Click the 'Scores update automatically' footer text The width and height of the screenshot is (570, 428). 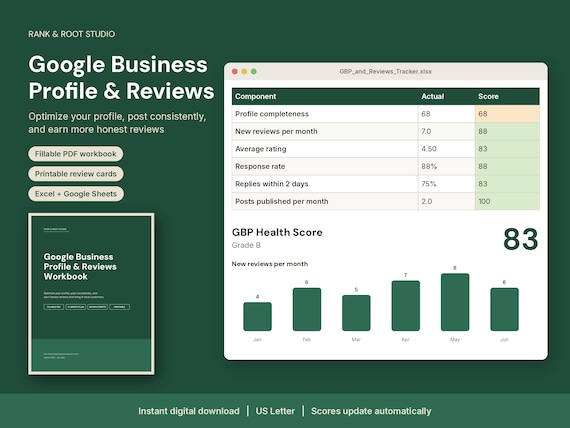[371, 411]
